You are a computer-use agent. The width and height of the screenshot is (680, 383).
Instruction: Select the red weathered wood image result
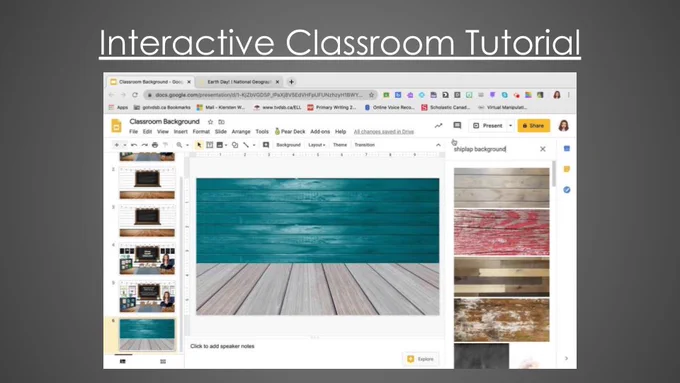[x=501, y=232]
